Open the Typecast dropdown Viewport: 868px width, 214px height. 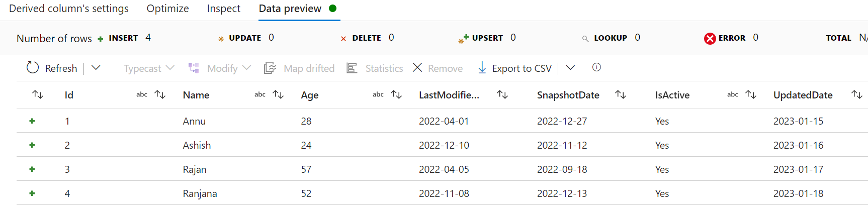[149, 68]
